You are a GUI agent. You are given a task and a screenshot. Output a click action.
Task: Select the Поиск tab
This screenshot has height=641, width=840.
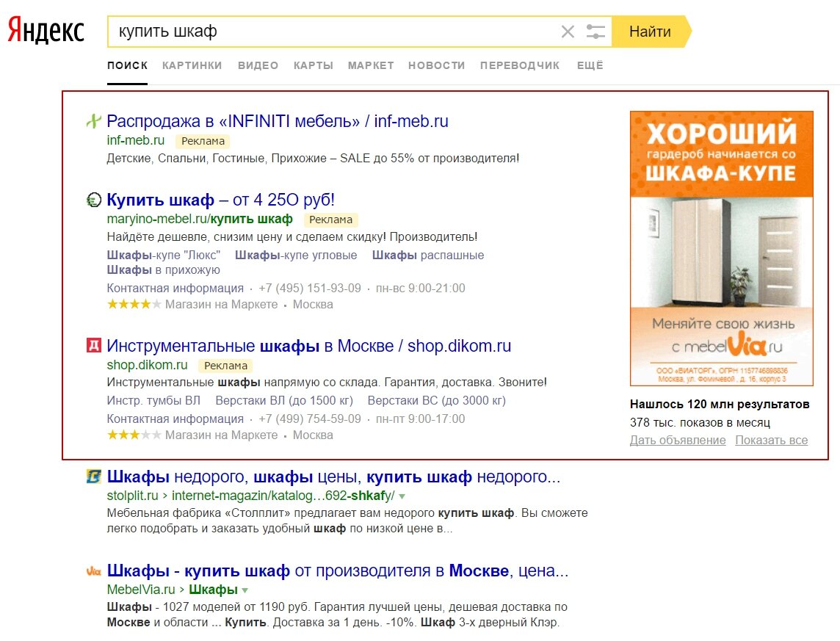[x=128, y=65]
